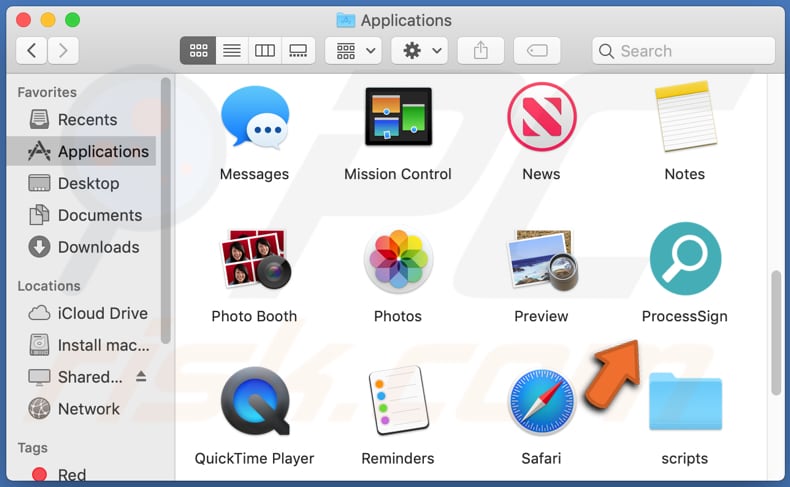This screenshot has height=487, width=790.
Task: Switch to gallery view
Action: click(298, 50)
